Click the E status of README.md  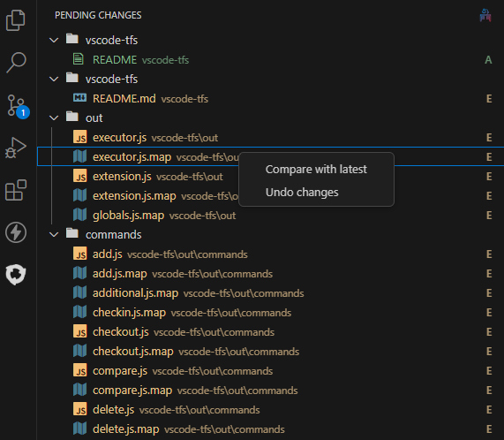[x=489, y=99]
